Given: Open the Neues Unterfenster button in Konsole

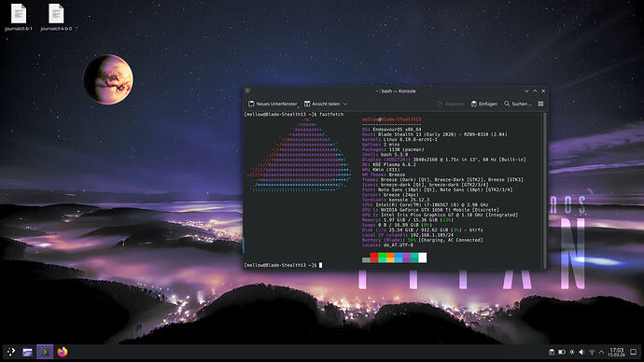Looking at the screenshot, I should [x=273, y=104].
